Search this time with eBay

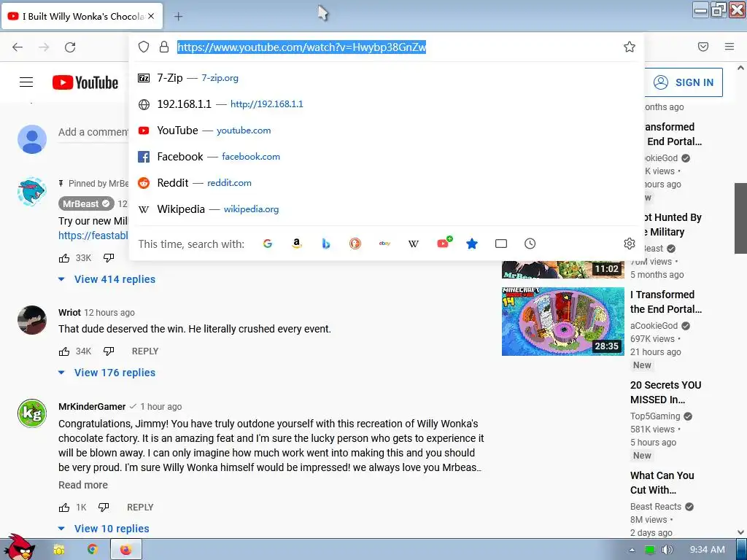coord(384,244)
